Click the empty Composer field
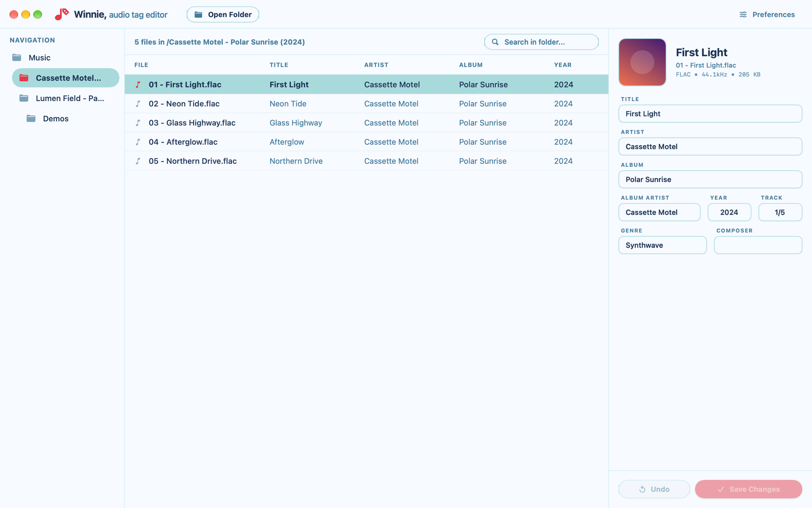812x508 pixels. click(758, 245)
